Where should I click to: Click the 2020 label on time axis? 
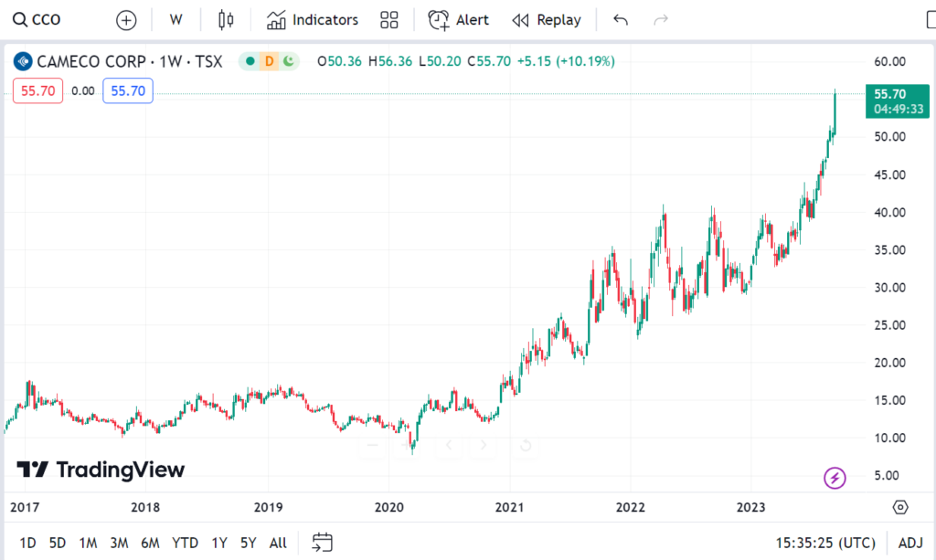389,507
